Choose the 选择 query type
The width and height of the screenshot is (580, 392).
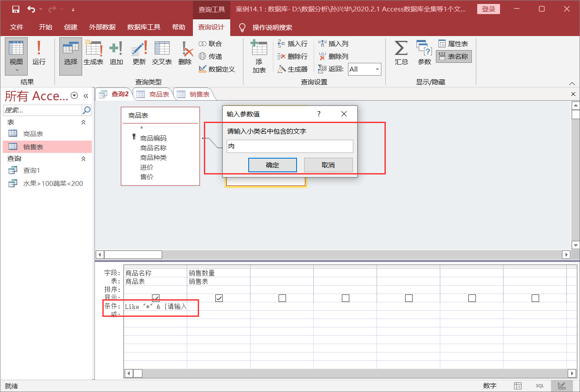(71, 56)
